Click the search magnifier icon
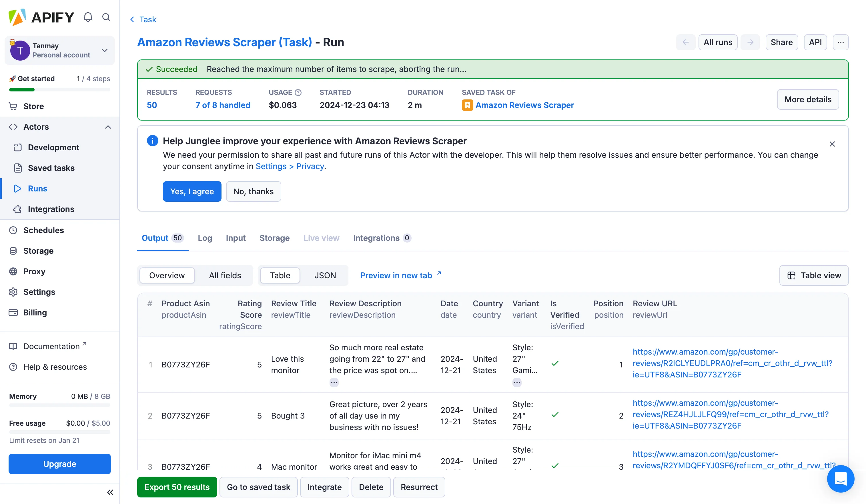This screenshot has height=504, width=866. [x=106, y=17]
